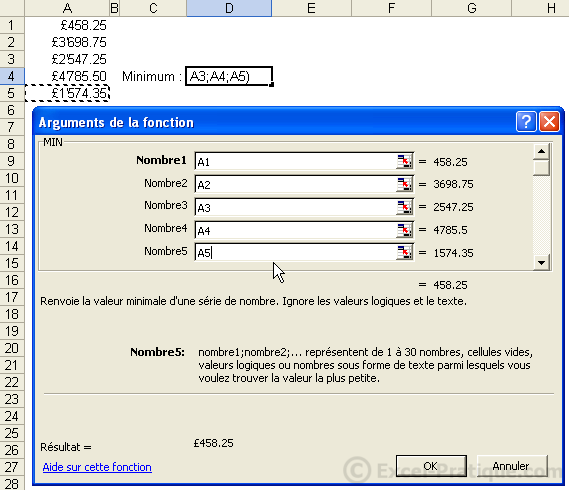Image resolution: width=569 pixels, height=490 pixels.
Task: Click the collapse dialog icon for Nombre3
Action: [x=404, y=207]
